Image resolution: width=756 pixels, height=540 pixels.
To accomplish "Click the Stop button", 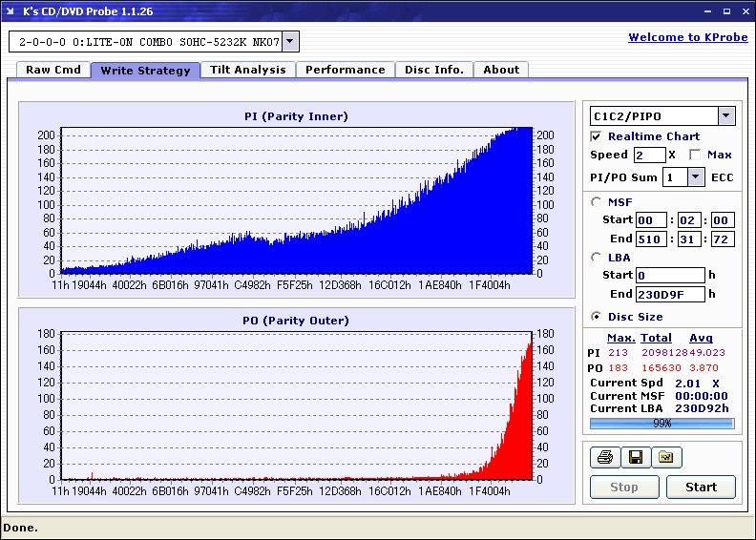I will click(x=624, y=487).
